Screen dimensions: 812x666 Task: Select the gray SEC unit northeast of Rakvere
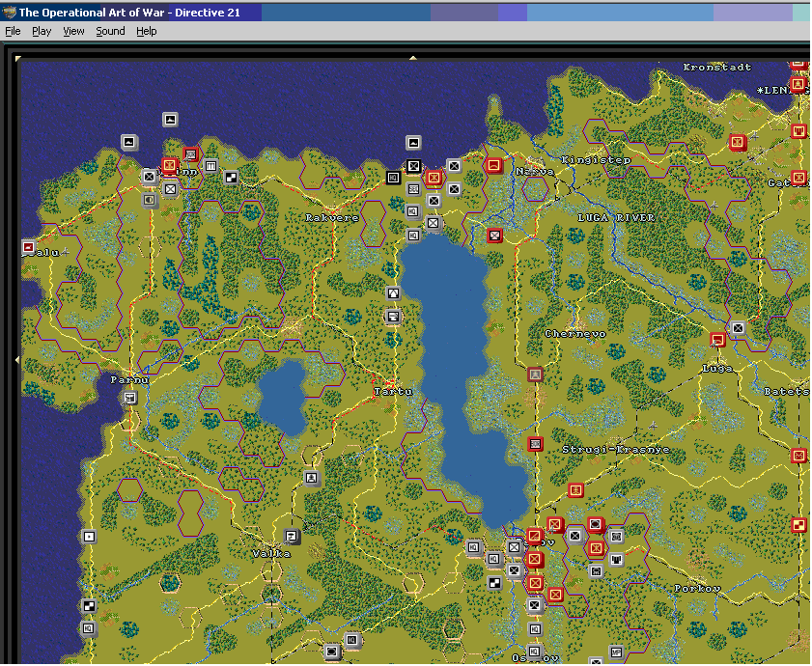pyautogui.click(x=413, y=189)
